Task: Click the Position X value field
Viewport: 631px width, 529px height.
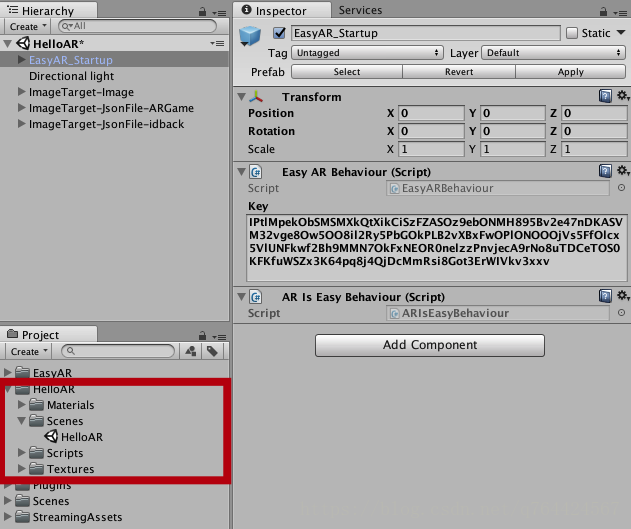Action: (431, 113)
